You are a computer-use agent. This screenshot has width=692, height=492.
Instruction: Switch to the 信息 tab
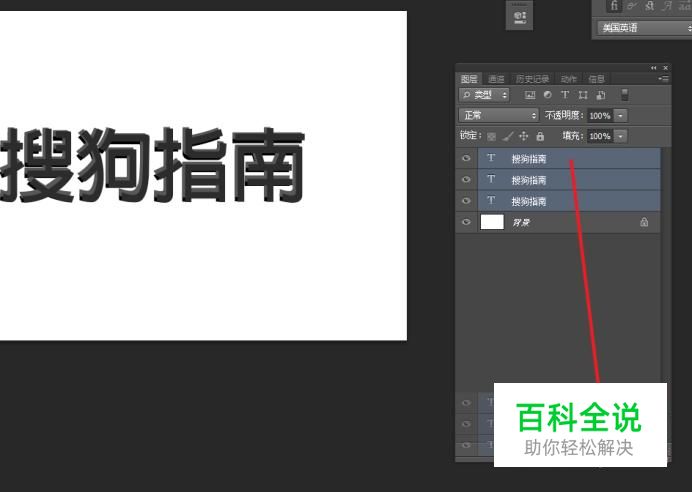coord(596,79)
